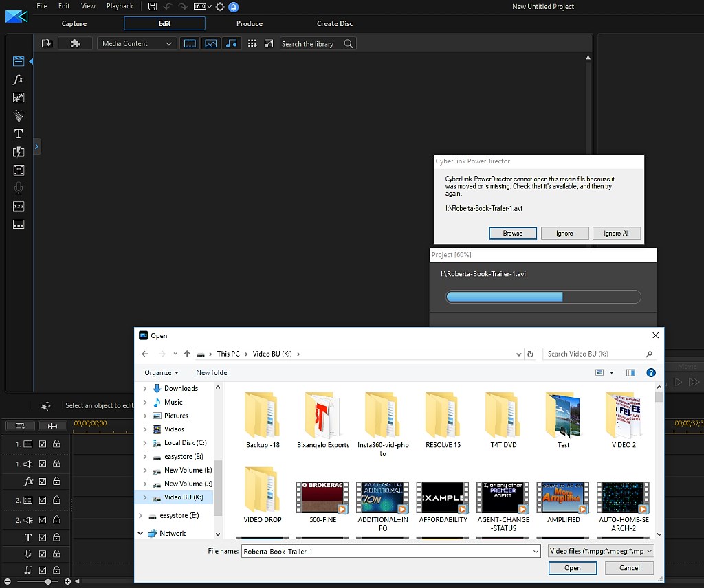Click New folder in Open dialog
Image resolution: width=704 pixels, height=588 pixels.
pos(212,373)
